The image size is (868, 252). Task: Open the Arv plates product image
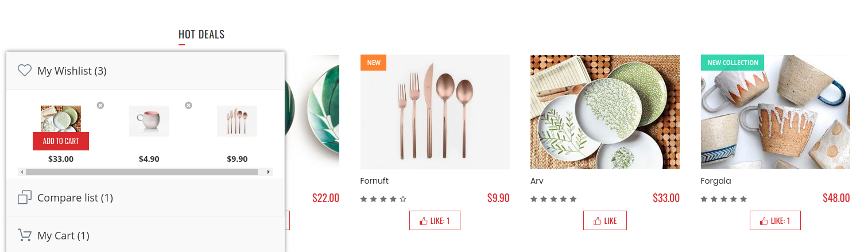click(605, 112)
